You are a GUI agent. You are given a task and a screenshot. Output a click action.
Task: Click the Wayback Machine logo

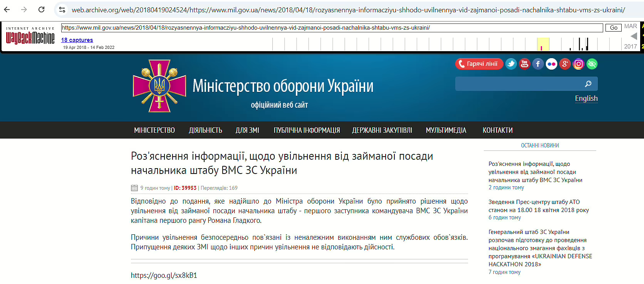tap(30, 37)
